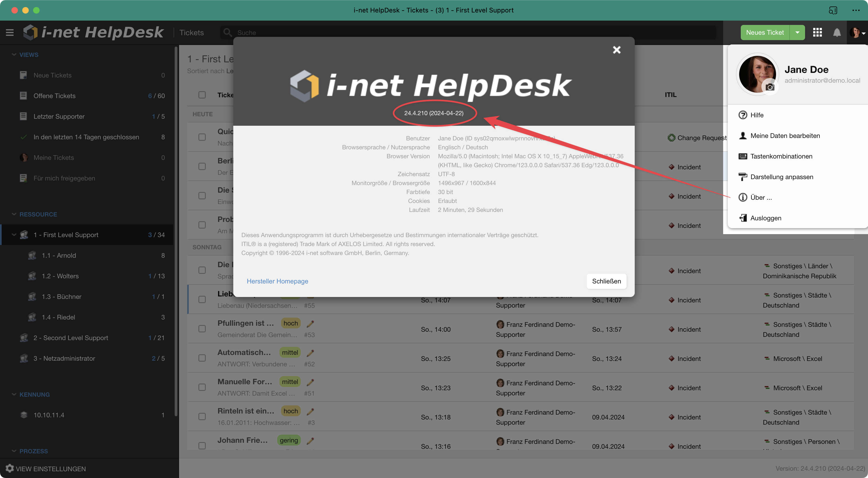Check the Liebenau ticket checkbox
The image size is (868, 478).
(202, 300)
